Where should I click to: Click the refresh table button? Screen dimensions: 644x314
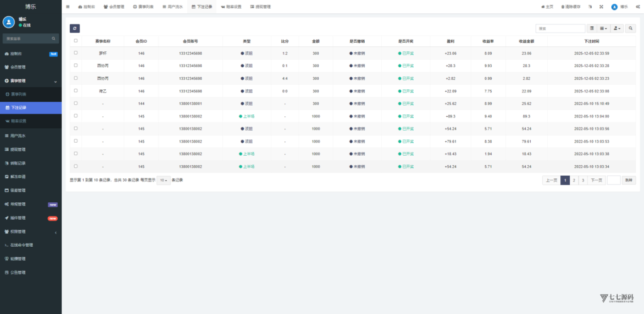(x=75, y=28)
